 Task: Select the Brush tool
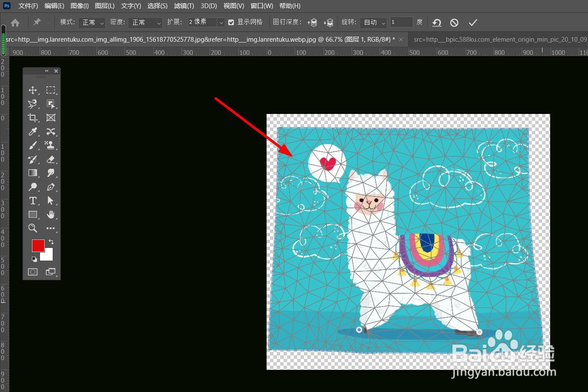tap(33, 145)
